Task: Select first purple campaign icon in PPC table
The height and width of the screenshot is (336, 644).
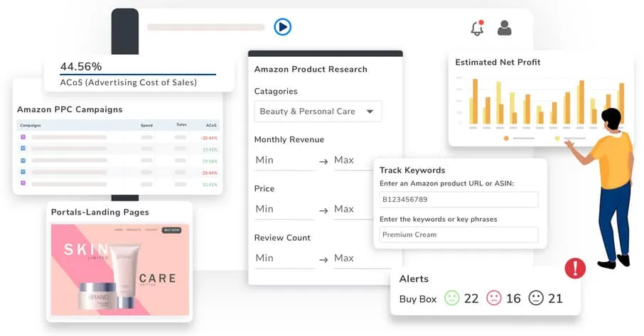Action: coord(23,137)
